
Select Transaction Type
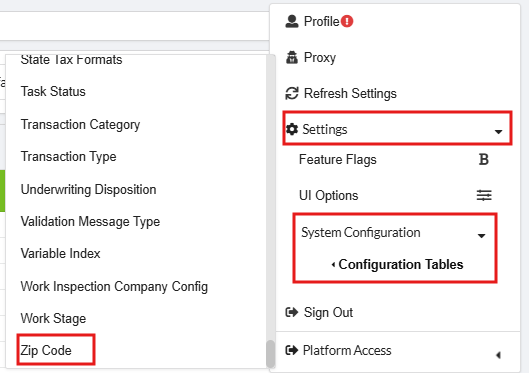click(x=68, y=156)
